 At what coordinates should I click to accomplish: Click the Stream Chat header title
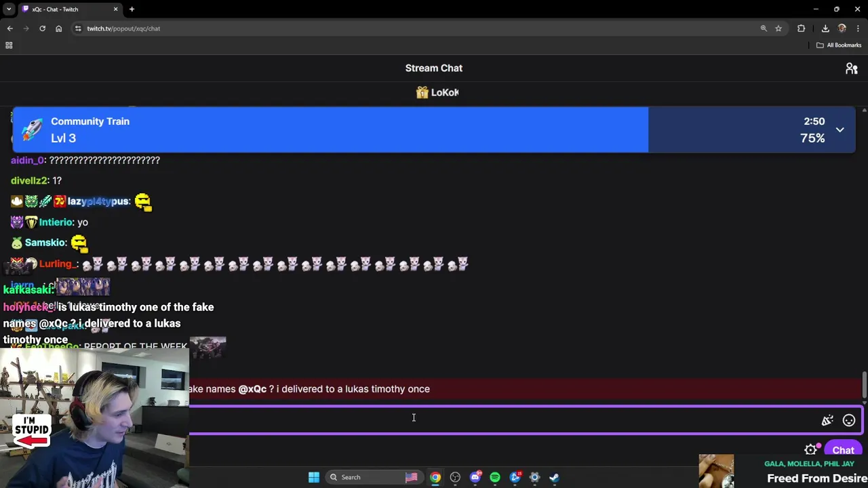pyautogui.click(x=434, y=68)
